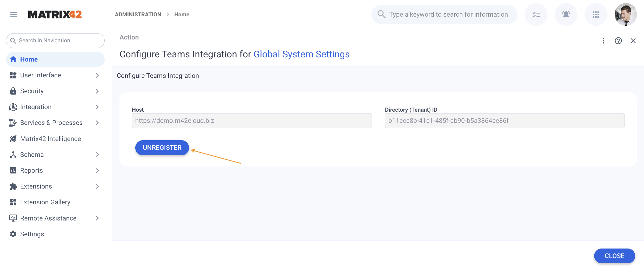Click the Configure Teams Integration section heading
This screenshot has width=644, height=268.
point(158,76)
